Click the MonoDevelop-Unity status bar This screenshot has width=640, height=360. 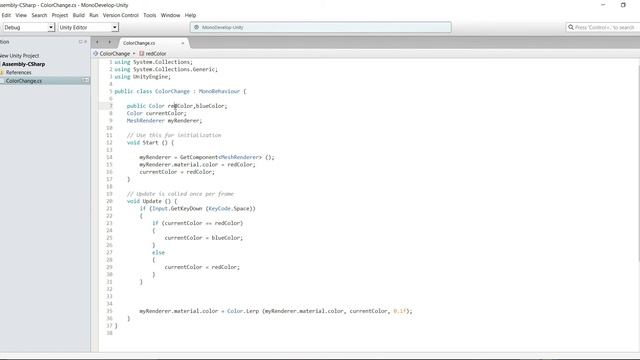tap(320, 27)
